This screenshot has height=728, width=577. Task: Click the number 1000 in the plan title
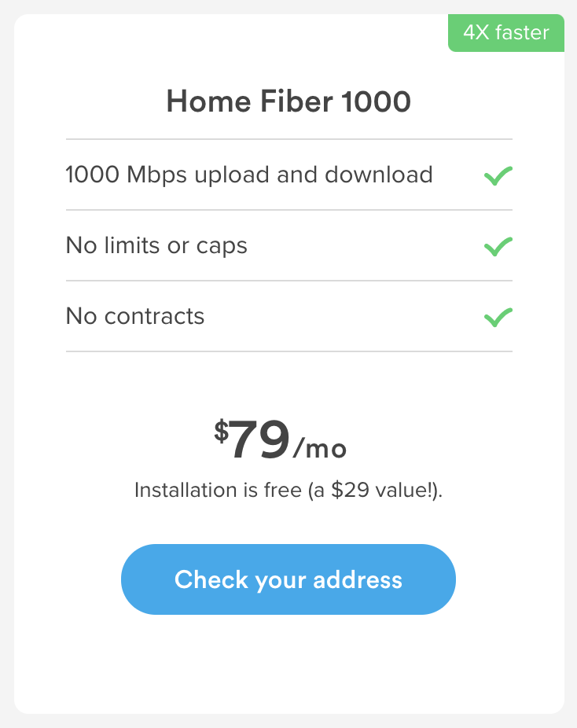point(376,101)
